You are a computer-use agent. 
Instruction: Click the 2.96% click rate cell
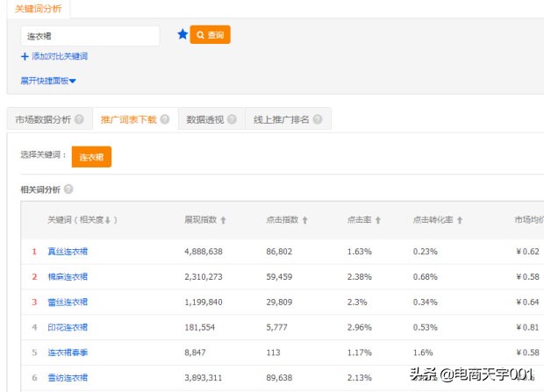360,327
